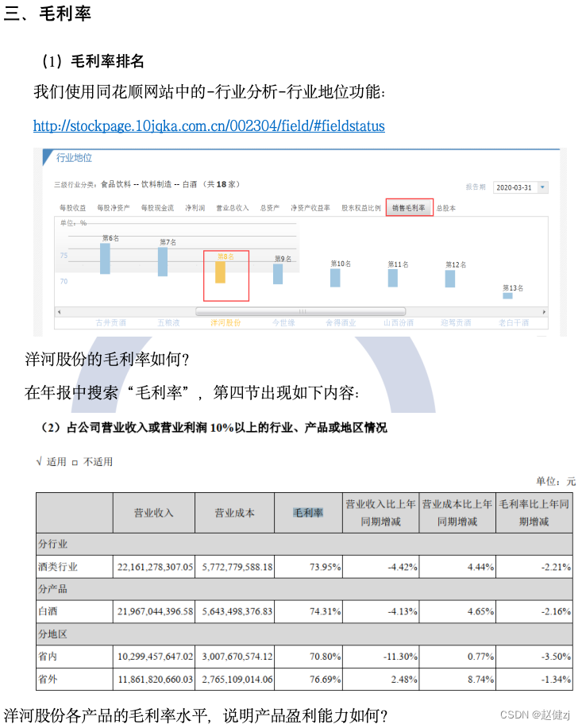Select the 销售毛利率 tab
The width and height of the screenshot is (582, 728).
(x=409, y=207)
